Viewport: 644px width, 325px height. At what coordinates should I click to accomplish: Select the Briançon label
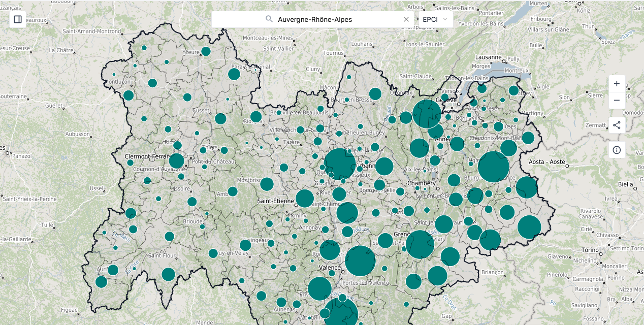click(492, 272)
